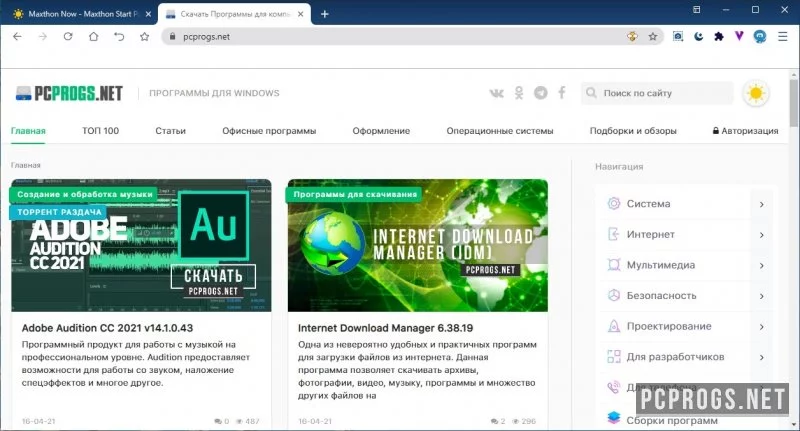The width and height of the screenshot is (800, 431).
Task: Open the Facebook social icon
Action: [x=562, y=93]
